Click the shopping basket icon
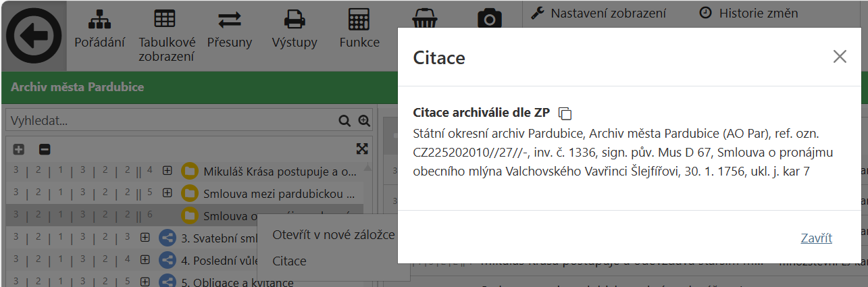868x287 pixels. pos(425,19)
